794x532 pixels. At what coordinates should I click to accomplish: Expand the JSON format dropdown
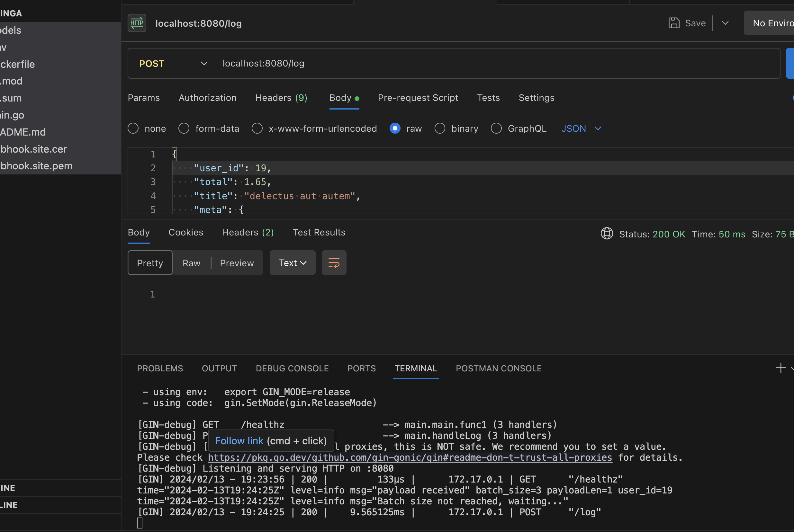point(581,129)
